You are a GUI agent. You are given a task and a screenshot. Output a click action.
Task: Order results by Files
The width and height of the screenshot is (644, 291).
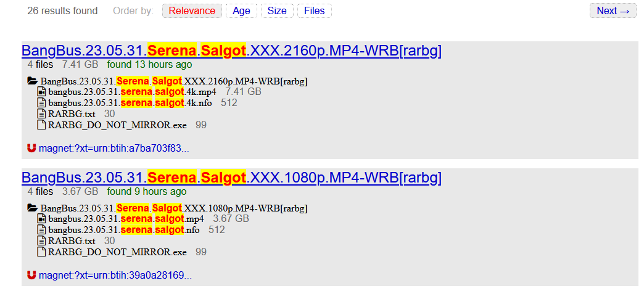315,10
